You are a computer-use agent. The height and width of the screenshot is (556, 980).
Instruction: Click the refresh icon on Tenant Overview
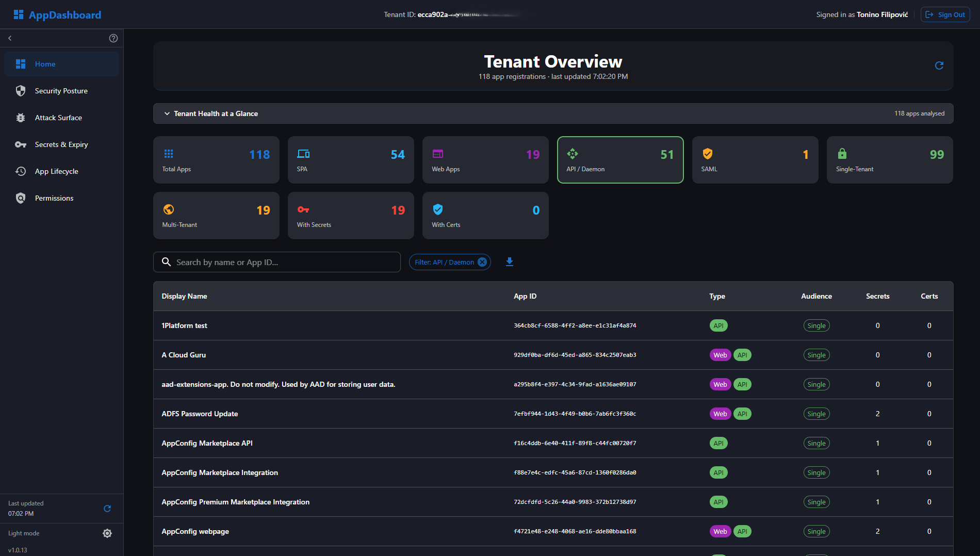click(x=939, y=66)
